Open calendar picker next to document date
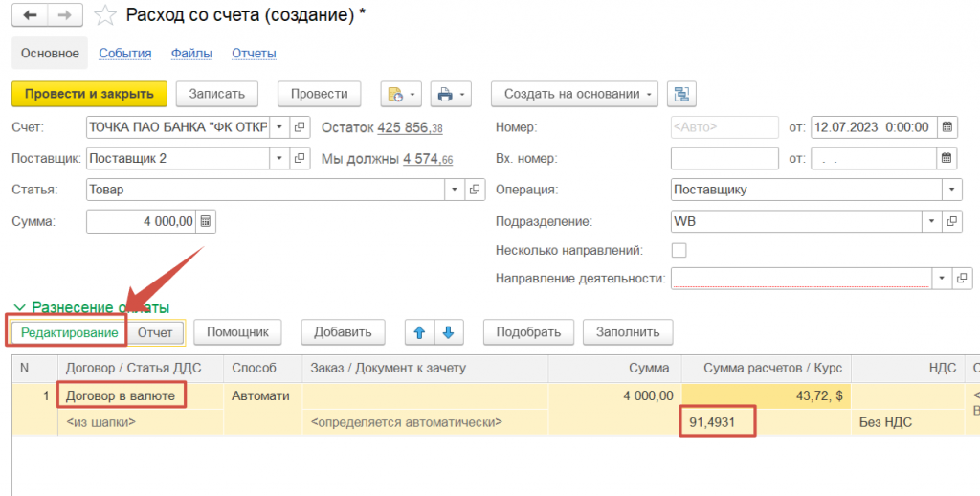The image size is (980, 496). [x=947, y=127]
